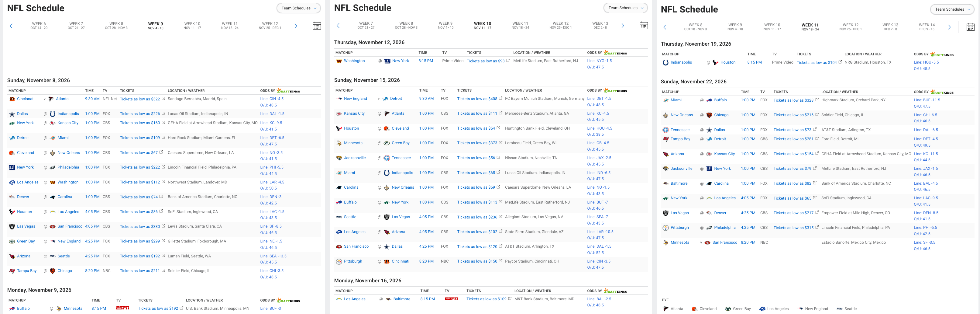Click the Line: LAR -10.5 odds link
This screenshot has height=314, width=980.
(600, 232)
